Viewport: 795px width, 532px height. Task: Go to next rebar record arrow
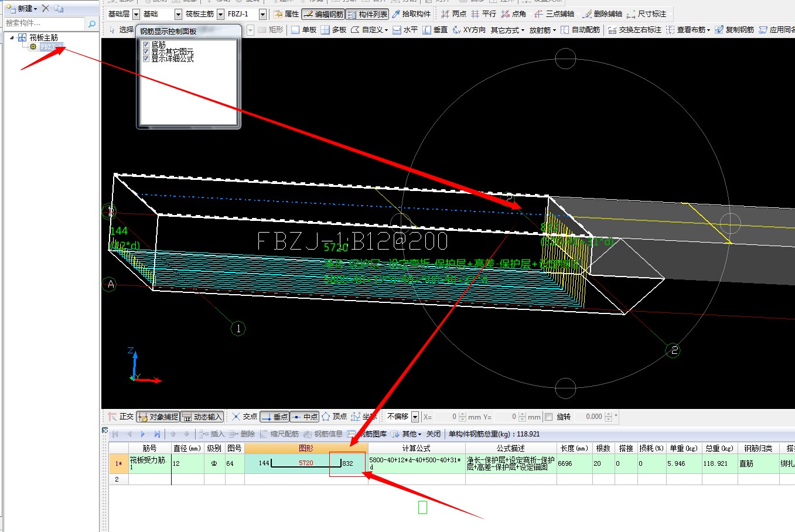pyautogui.click(x=143, y=434)
